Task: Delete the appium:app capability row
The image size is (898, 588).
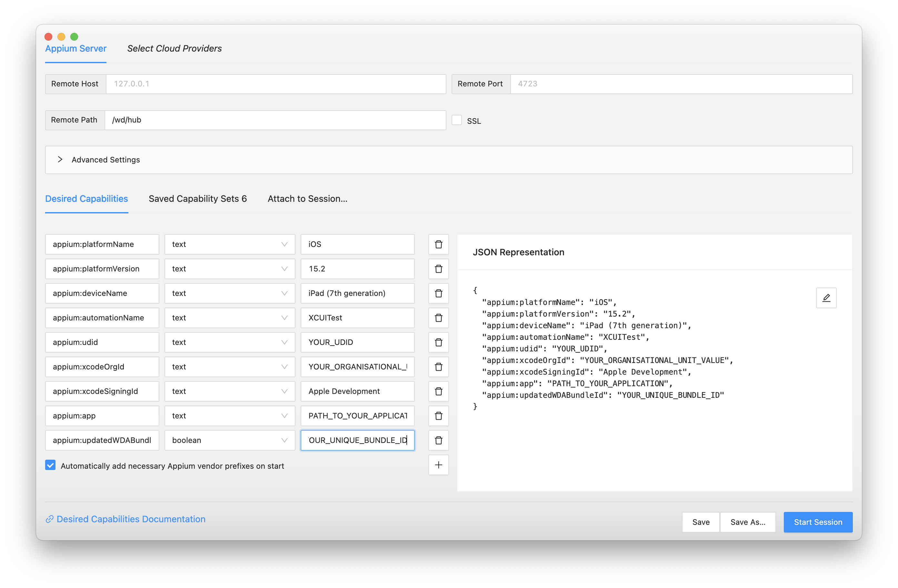Action: click(438, 416)
